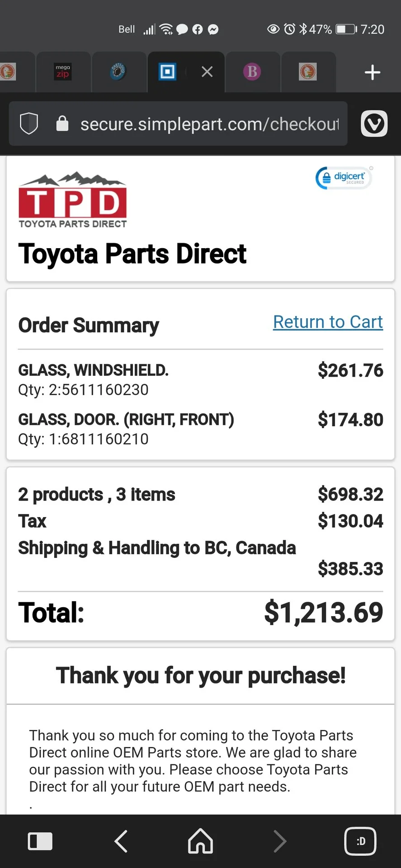401x868 pixels.
Task: Switch to the mega zip tab
Action: (x=63, y=72)
